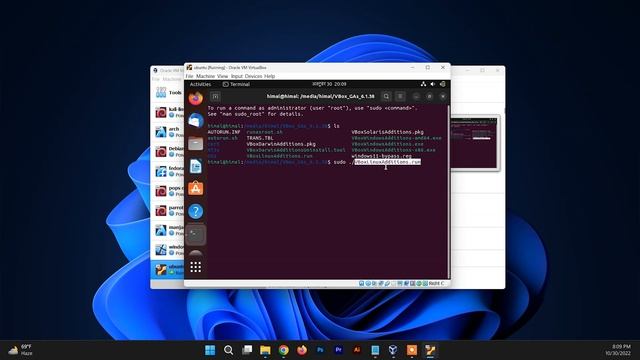Select the fedora VM in VirtualBox Manager
The image size is (640, 360).
click(x=168, y=171)
